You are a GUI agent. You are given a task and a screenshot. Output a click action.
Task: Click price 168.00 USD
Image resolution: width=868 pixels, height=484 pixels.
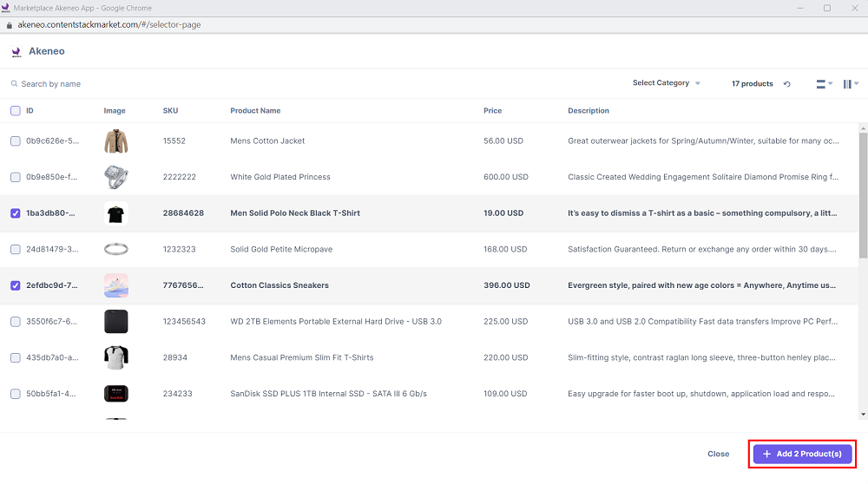click(505, 250)
